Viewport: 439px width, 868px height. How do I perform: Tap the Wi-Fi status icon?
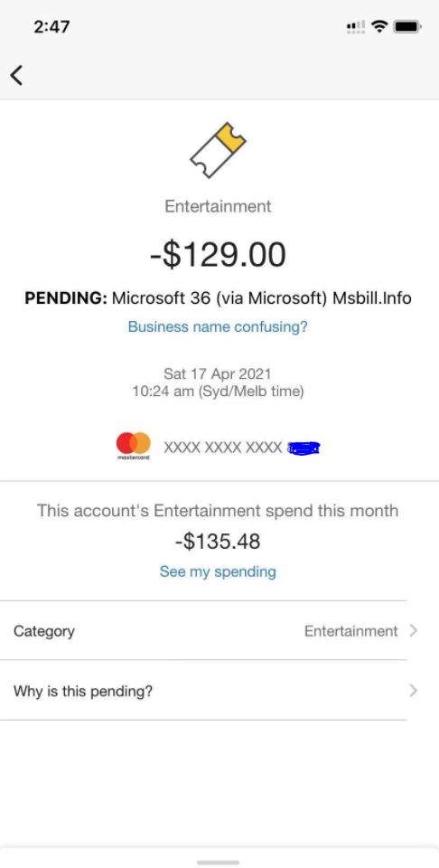tap(379, 26)
